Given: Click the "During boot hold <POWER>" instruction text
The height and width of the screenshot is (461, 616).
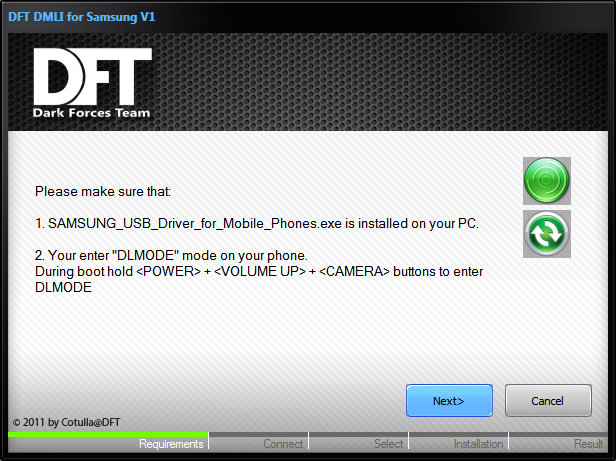Looking at the screenshot, I should coord(259,279).
